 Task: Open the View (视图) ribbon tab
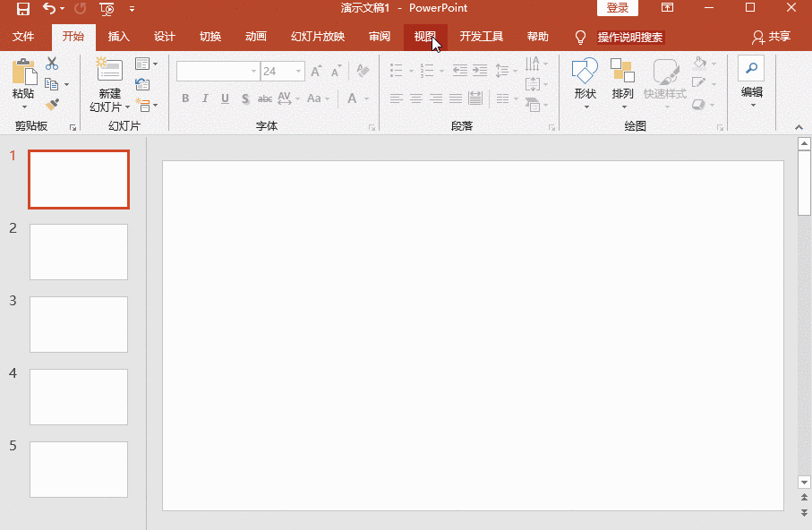coord(425,38)
